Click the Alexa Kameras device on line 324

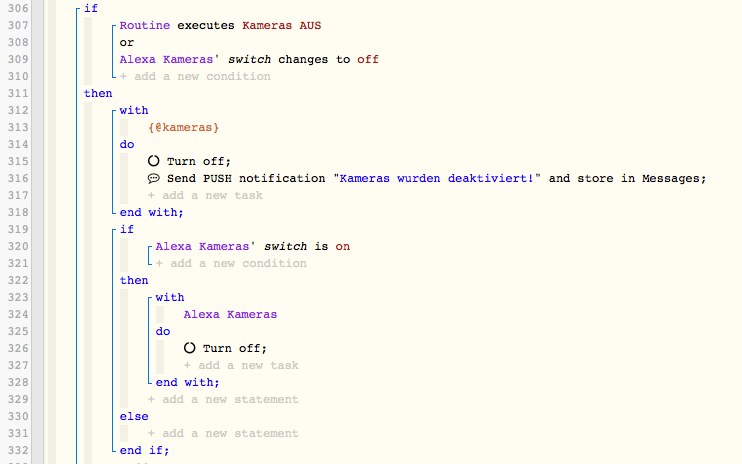point(230,315)
